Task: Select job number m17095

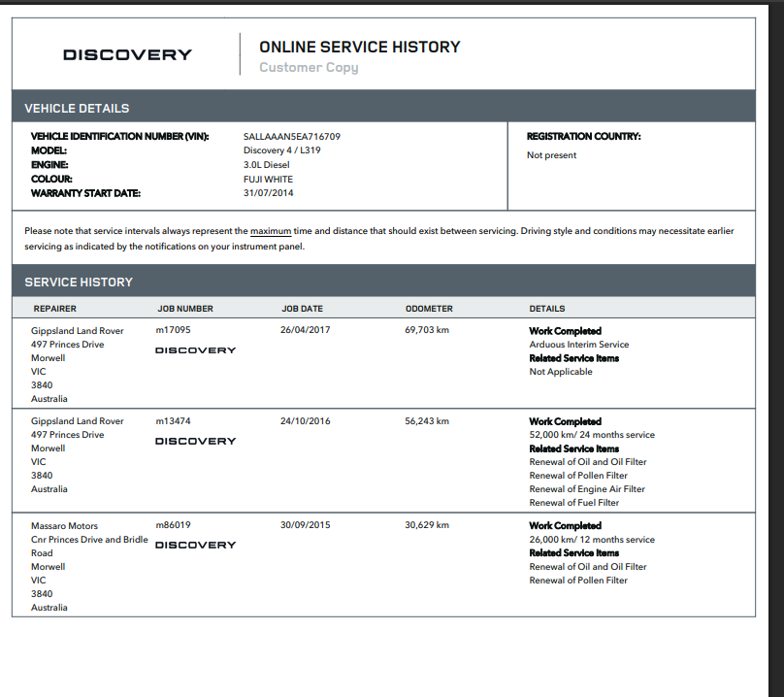Action: pos(173,331)
